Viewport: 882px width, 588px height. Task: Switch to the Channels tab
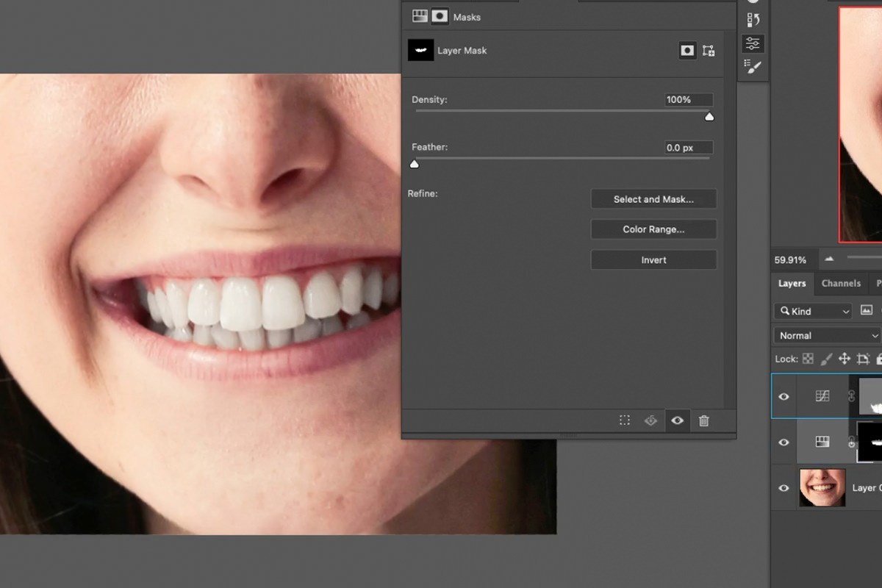point(841,284)
